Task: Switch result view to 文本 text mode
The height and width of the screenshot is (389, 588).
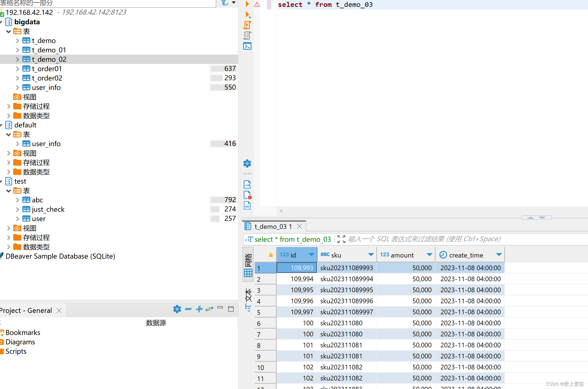Action: click(248, 295)
